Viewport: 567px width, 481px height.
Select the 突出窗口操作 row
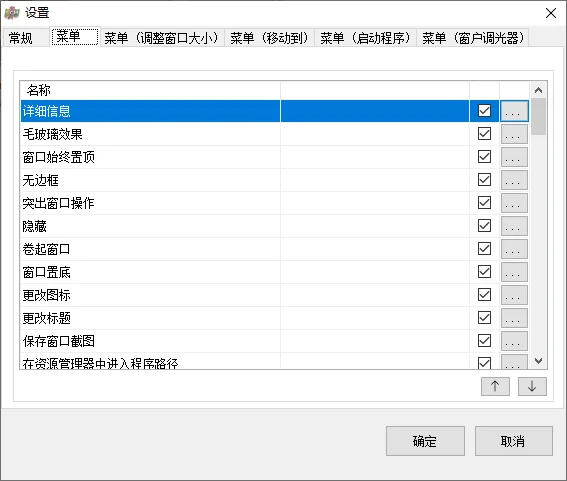(x=275, y=203)
